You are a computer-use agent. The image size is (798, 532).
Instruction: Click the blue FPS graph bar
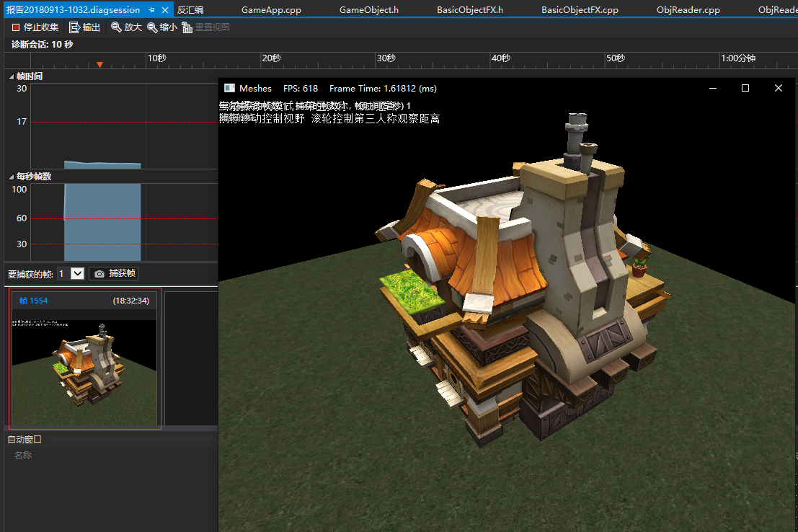[x=102, y=223]
